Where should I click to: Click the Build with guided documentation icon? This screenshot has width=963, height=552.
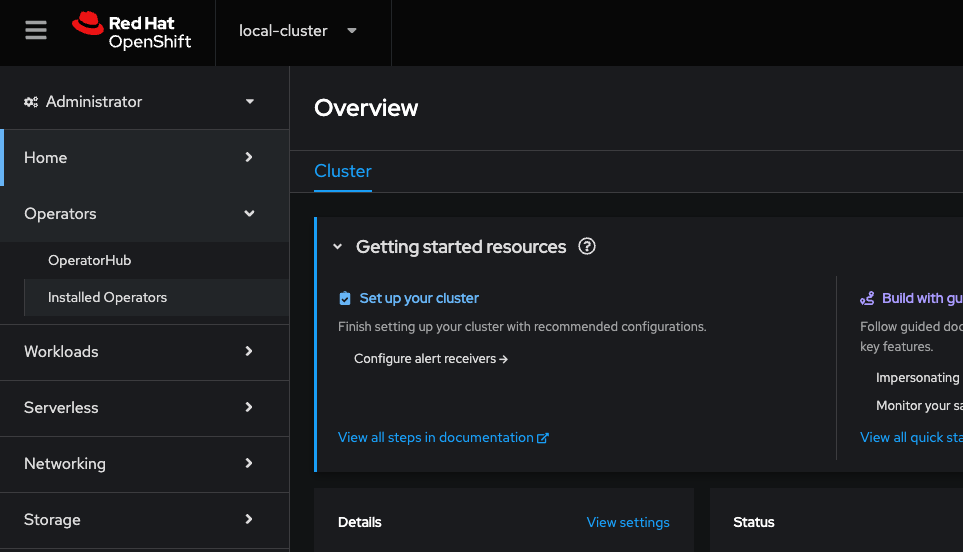point(867,298)
